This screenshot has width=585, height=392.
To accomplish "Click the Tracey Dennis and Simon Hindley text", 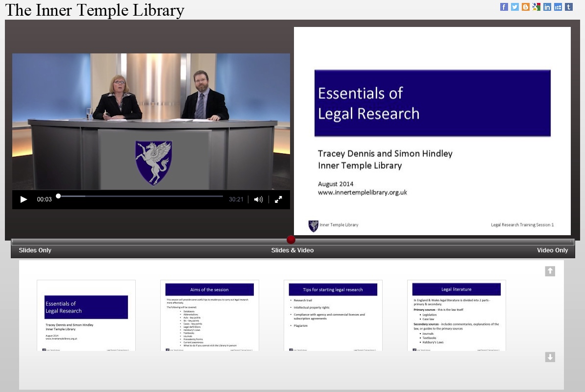I will 385,154.
